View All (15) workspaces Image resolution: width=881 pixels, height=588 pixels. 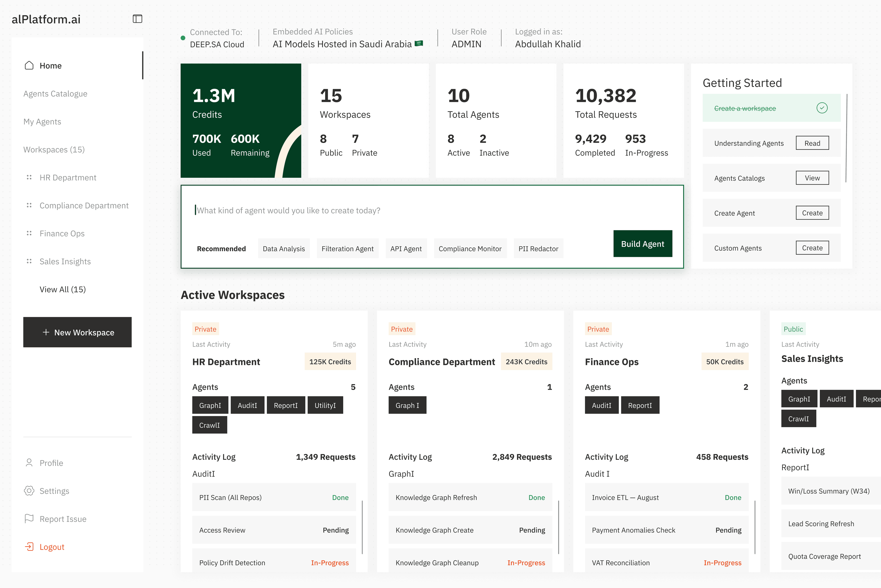[62, 289]
